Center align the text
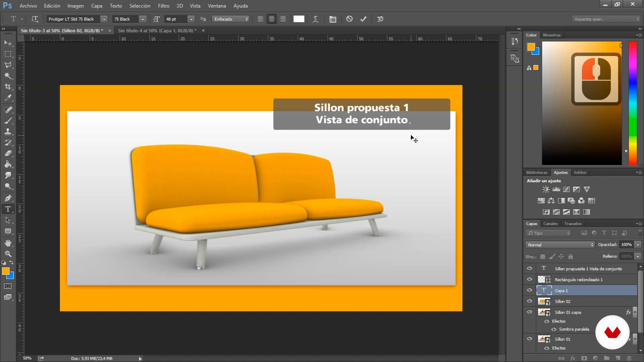Screen dimensions: 644x362 click(271, 19)
